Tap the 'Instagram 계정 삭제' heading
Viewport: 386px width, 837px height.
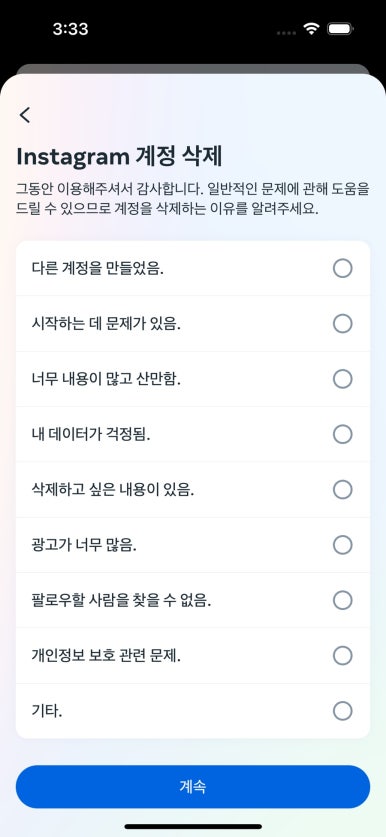coord(119,157)
